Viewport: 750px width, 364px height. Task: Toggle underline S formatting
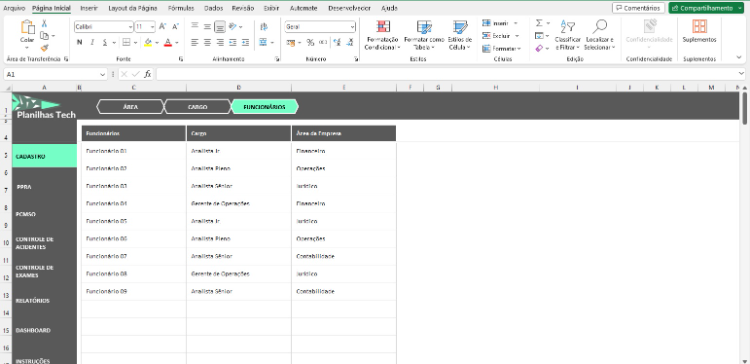coord(105,43)
